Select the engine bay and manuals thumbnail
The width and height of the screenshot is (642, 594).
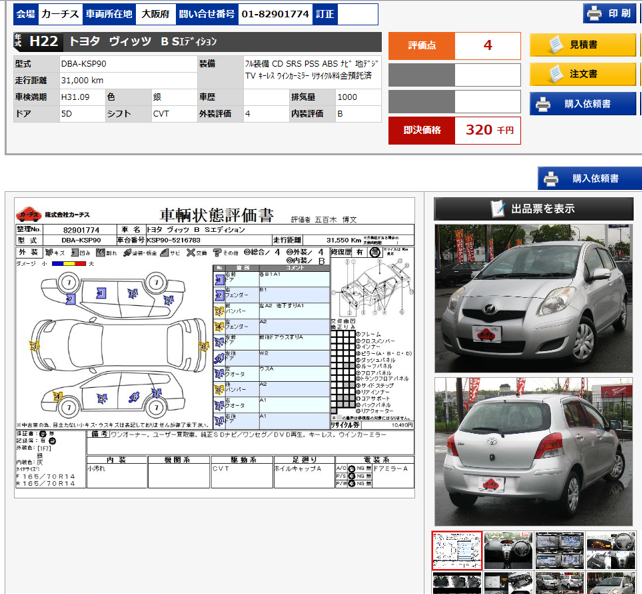(x=508, y=583)
